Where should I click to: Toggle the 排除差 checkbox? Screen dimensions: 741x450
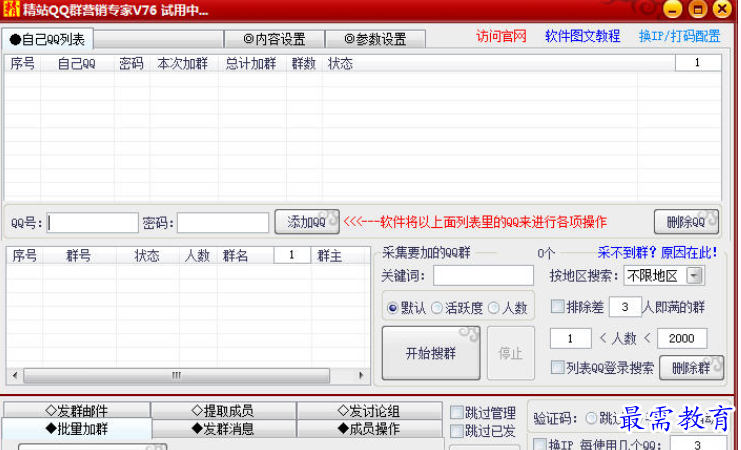(x=558, y=306)
